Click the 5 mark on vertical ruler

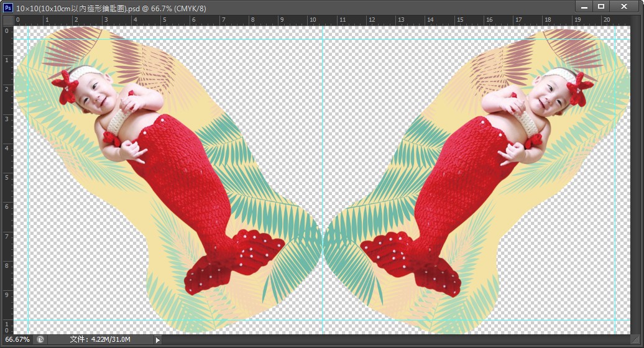(7, 178)
